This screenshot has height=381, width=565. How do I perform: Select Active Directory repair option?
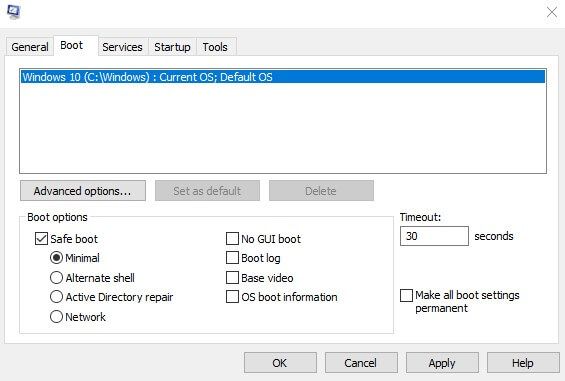coord(56,297)
